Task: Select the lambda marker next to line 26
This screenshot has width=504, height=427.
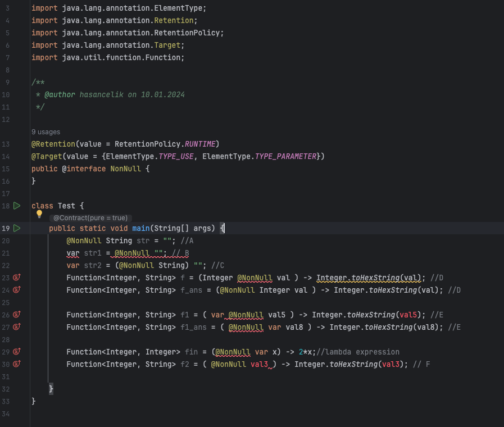Action: coord(16,315)
